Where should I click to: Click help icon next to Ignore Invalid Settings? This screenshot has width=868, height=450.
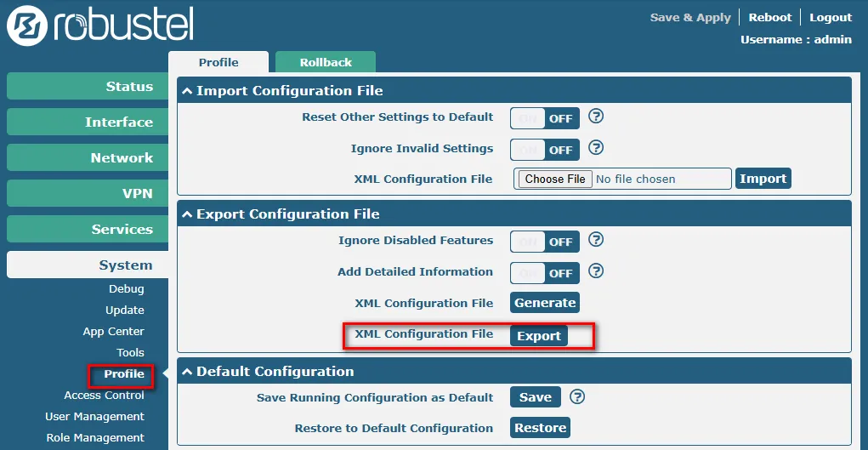click(x=596, y=148)
